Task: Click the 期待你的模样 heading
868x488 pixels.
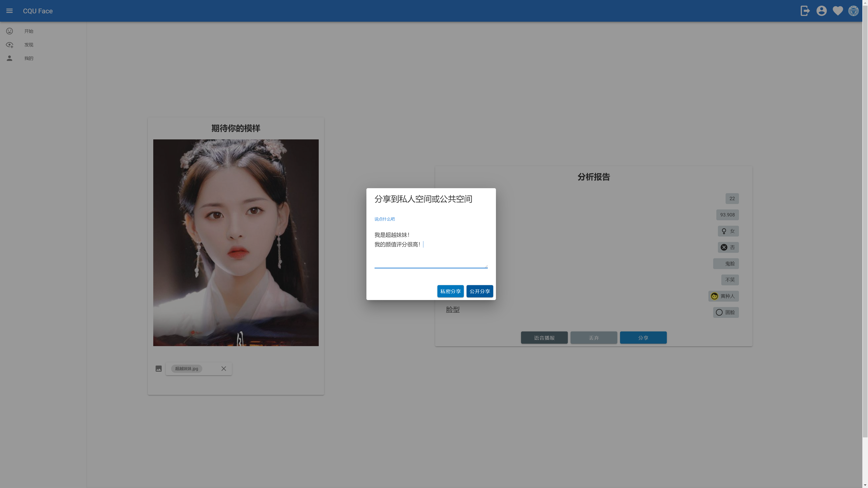Action: coord(236,128)
